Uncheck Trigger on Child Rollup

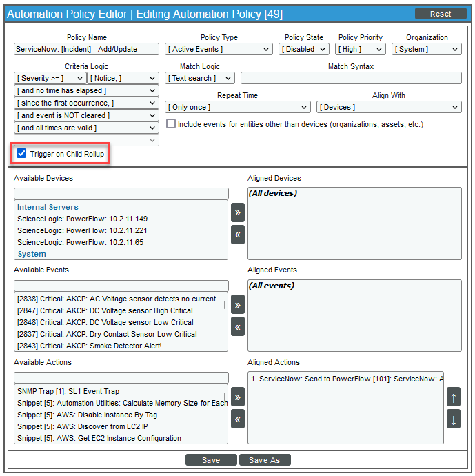pyautogui.click(x=22, y=154)
